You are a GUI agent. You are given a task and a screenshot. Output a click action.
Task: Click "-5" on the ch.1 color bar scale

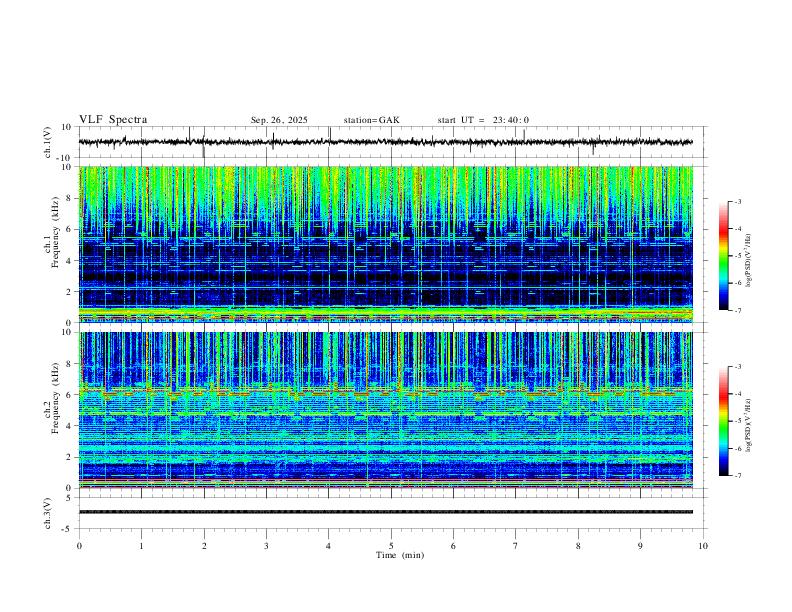coord(738,256)
